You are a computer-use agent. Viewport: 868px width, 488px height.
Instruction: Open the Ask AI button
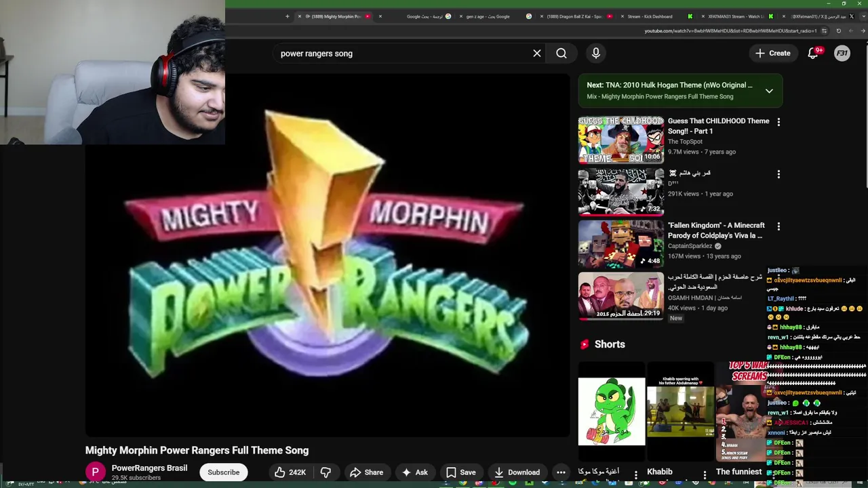click(414, 472)
